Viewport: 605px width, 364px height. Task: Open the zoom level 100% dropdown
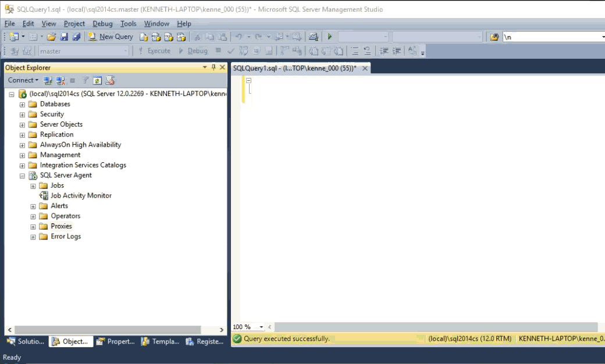coord(261,327)
